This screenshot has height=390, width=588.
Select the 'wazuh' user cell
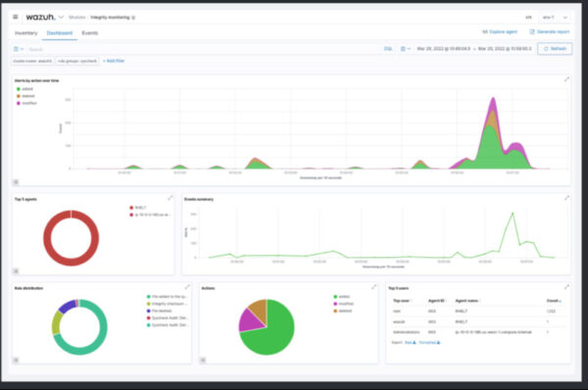coord(398,321)
